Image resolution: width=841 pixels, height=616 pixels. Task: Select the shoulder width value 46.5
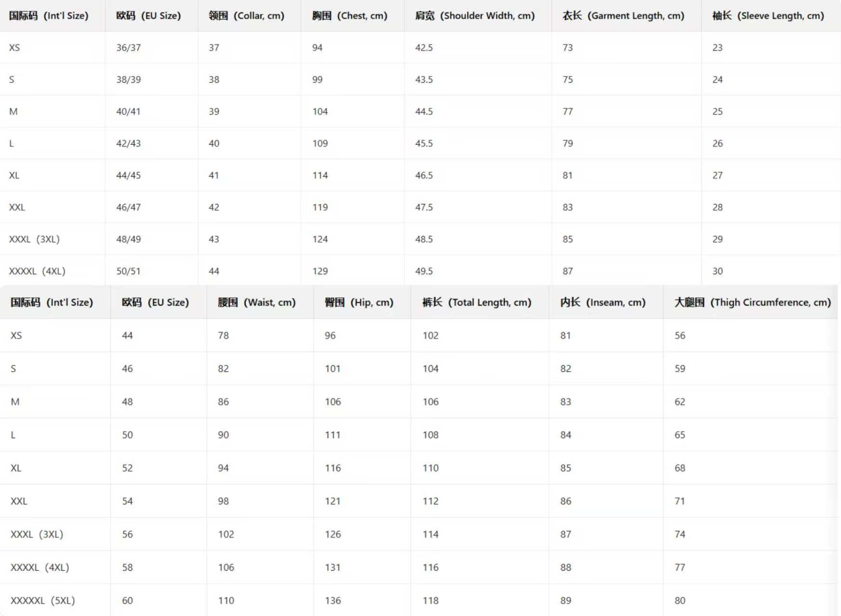pos(424,175)
